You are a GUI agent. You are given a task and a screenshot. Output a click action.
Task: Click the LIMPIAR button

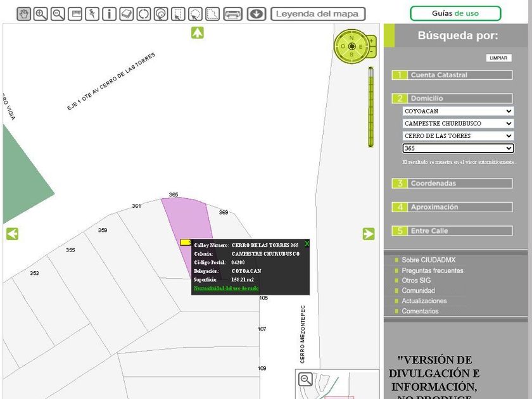click(498, 58)
